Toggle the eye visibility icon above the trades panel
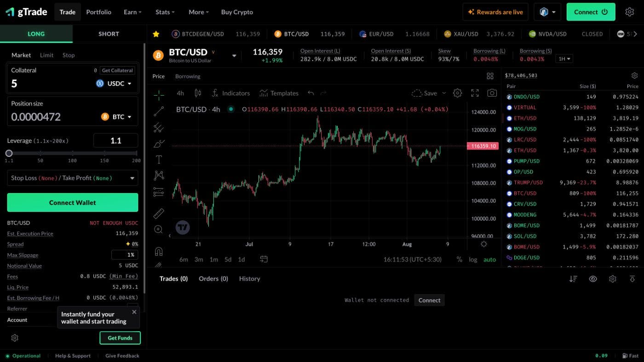The image size is (644, 362). pos(593,279)
